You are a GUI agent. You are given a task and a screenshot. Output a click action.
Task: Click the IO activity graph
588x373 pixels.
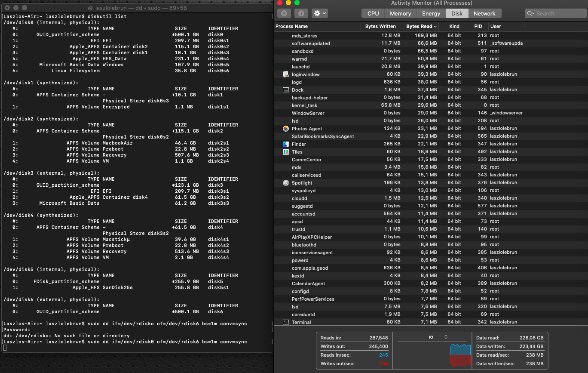point(459,355)
